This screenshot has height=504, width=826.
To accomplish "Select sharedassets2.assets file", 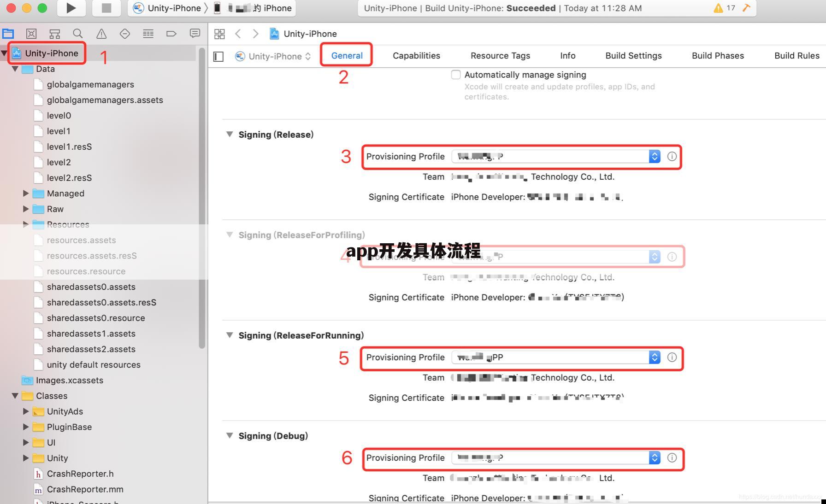I will pos(91,349).
